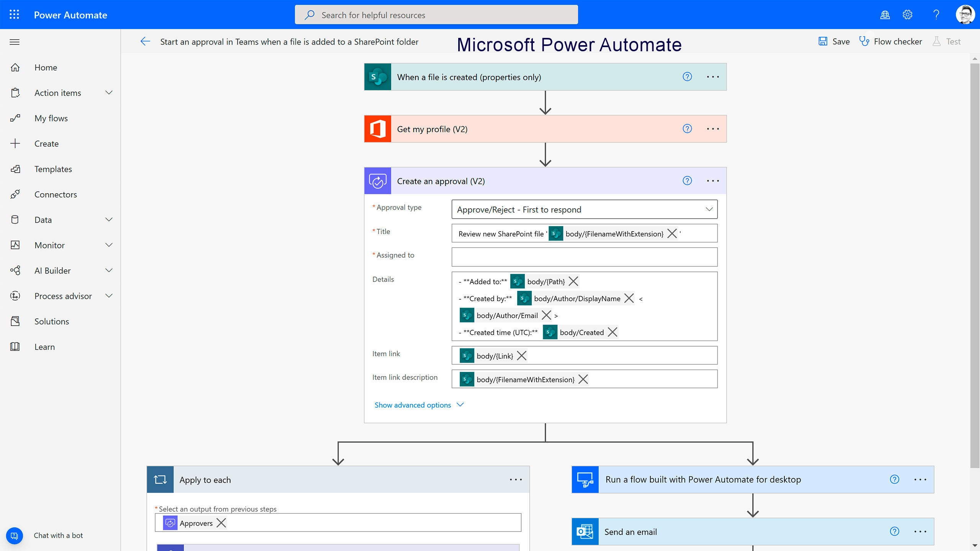Click the 'Apply to each' title
Image resolution: width=980 pixels, height=551 pixels.
point(205,480)
